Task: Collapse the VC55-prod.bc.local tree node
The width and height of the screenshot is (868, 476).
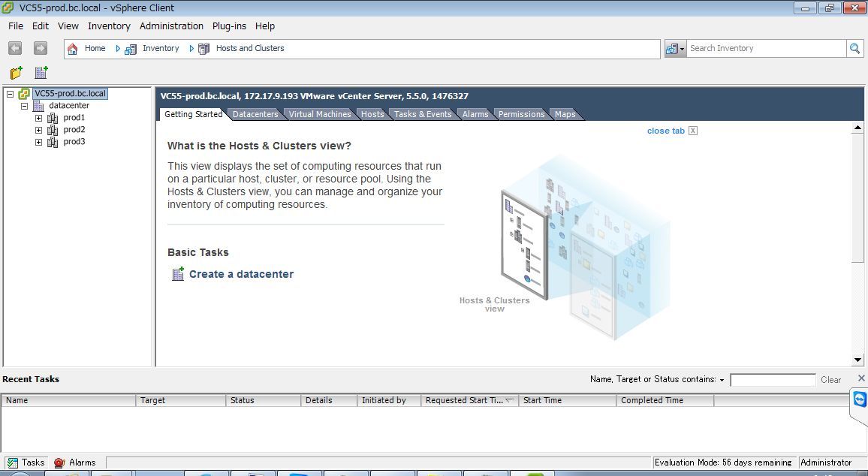Action: coord(10,94)
